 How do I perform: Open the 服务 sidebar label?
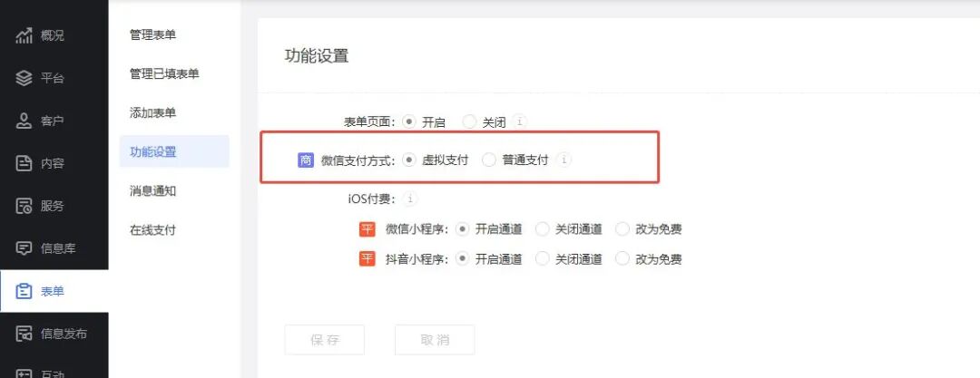pyautogui.click(x=53, y=206)
